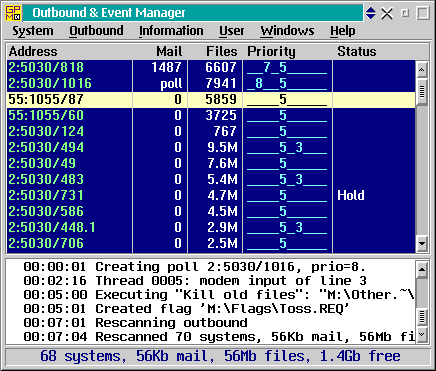The image size is (436, 371).
Task: Open the Information menu
Action: tap(171, 31)
